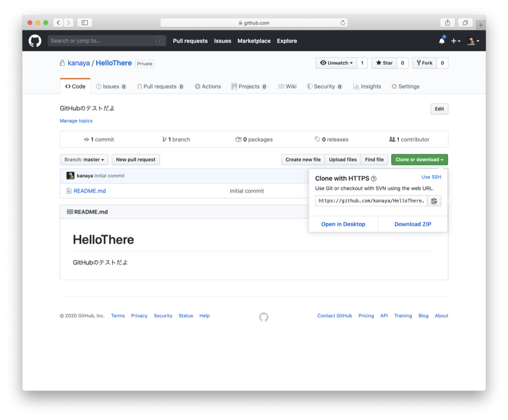This screenshot has height=420, width=508.
Task: Collapse the Clone or download dropdown
Action: tap(419, 160)
